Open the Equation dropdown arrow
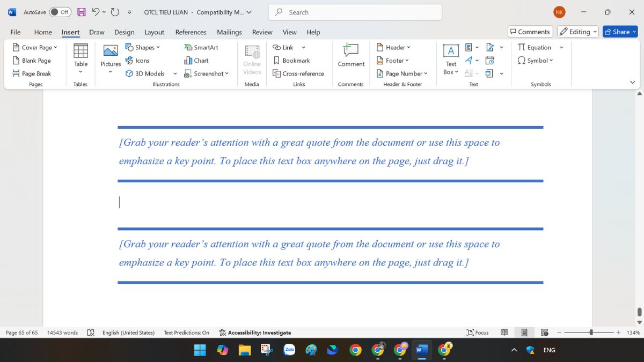644x362 pixels. [x=561, y=47]
